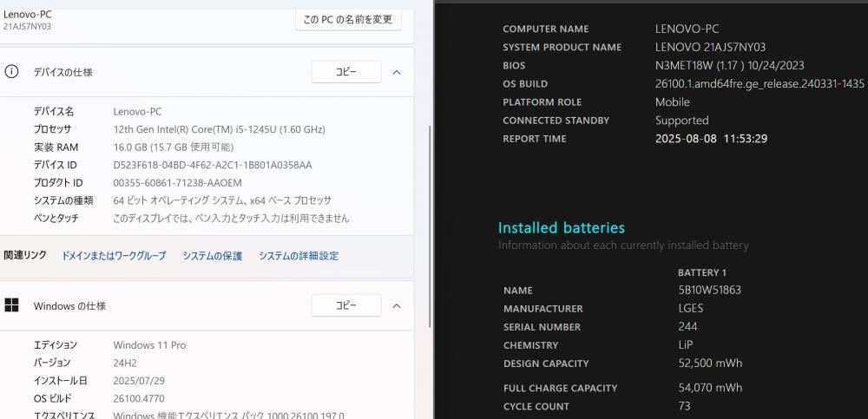Select the chemistry value LiP

pyautogui.click(x=686, y=345)
